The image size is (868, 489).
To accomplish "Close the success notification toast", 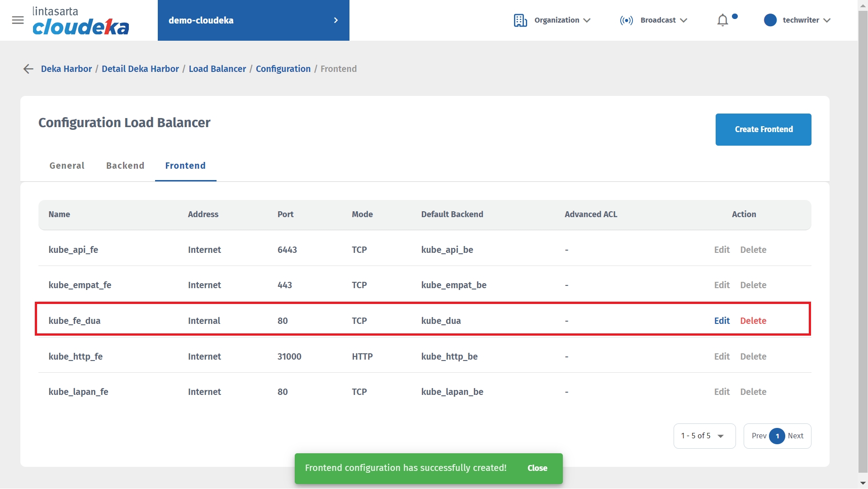I will coord(537,468).
